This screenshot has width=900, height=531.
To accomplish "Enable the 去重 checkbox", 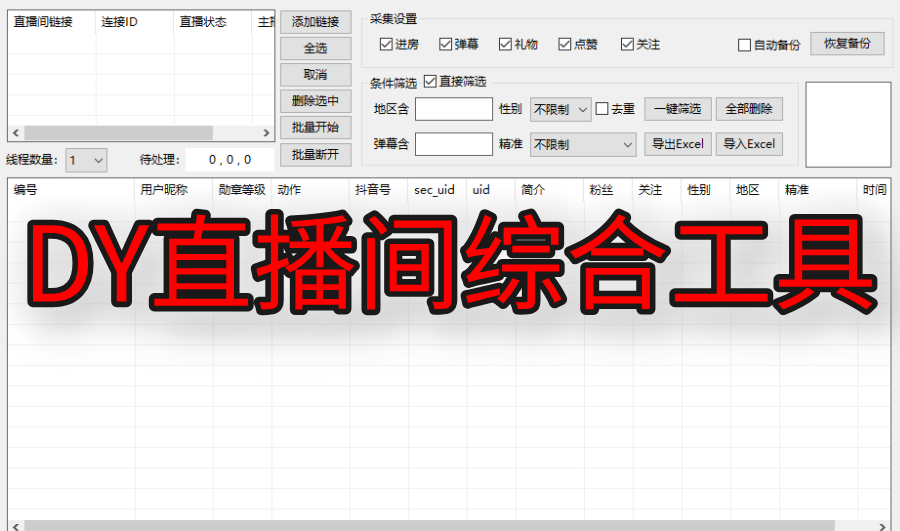I will click(602, 109).
